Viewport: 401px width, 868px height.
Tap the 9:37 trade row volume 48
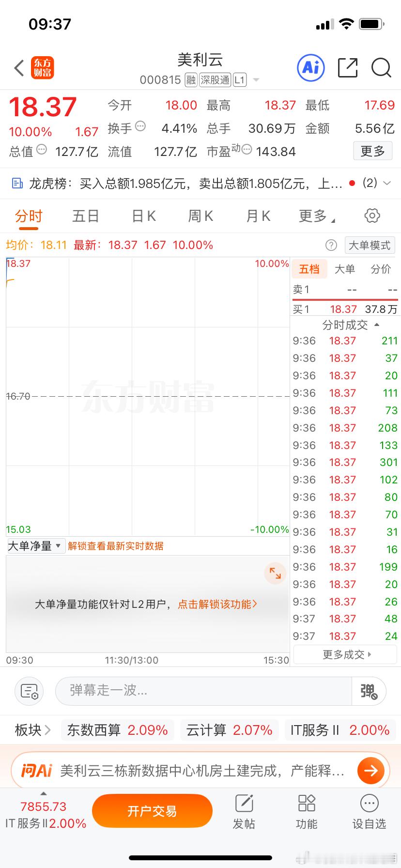point(345,619)
